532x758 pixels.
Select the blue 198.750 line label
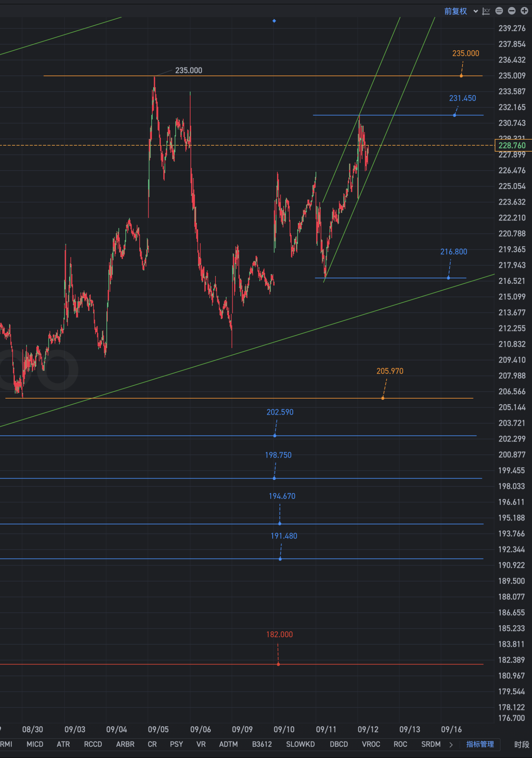coord(278,455)
